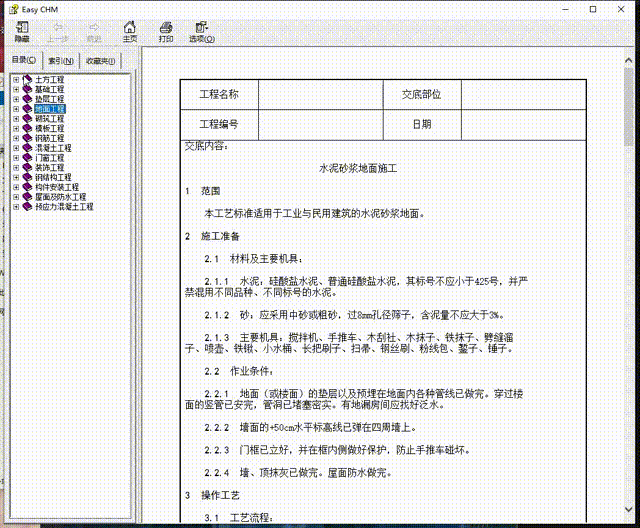640x528 pixels.
Task: Select the 砌筑工程 label in tree
Action: click(x=49, y=119)
